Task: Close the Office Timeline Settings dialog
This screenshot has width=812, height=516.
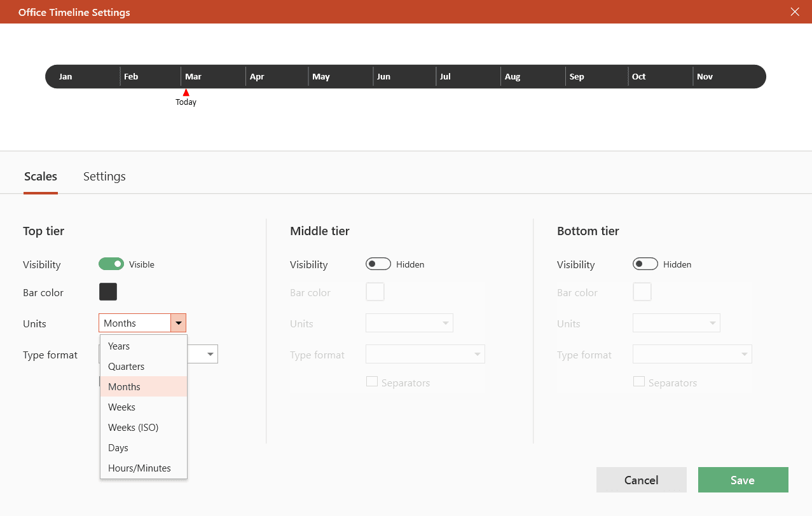Action: [x=794, y=11]
